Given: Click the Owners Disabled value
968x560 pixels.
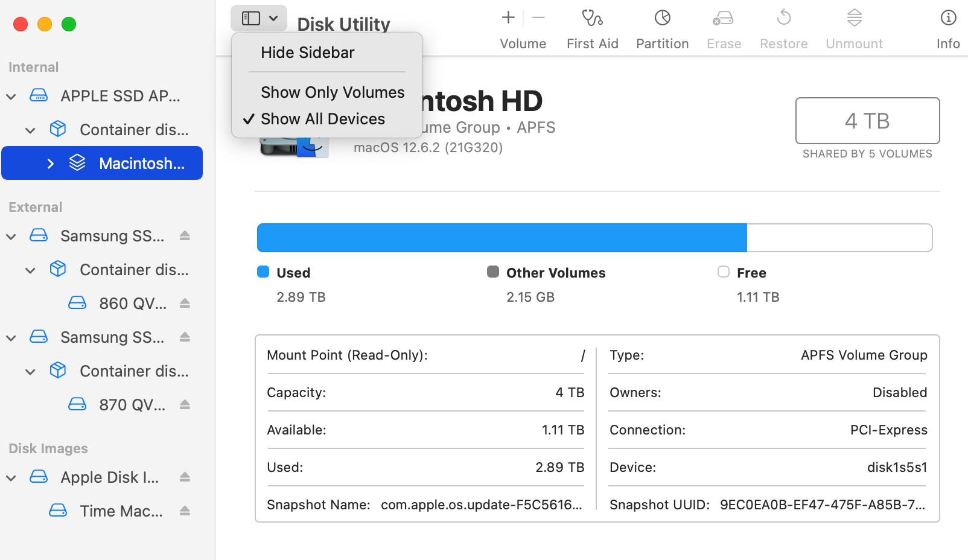Looking at the screenshot, I should click(x=899, y=392).
